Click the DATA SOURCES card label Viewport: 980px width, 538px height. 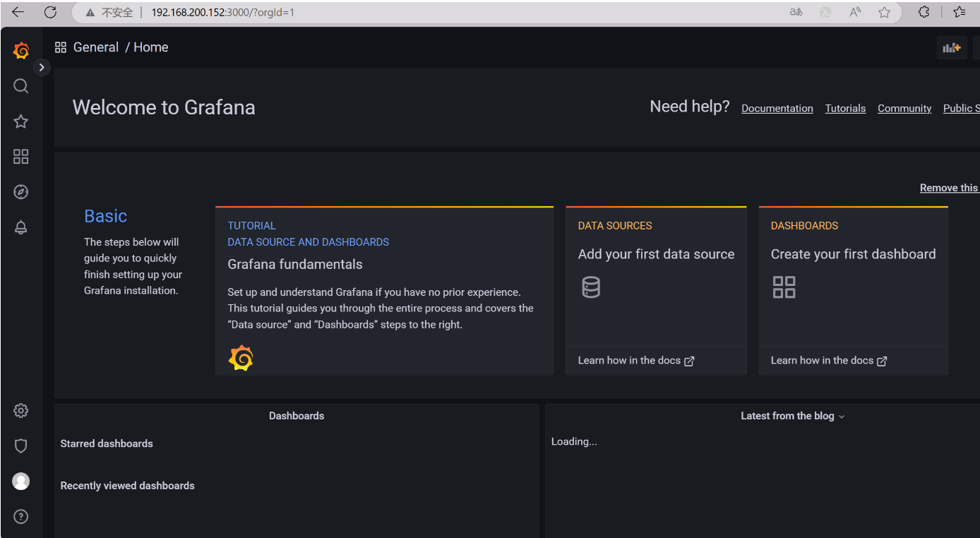615,226
